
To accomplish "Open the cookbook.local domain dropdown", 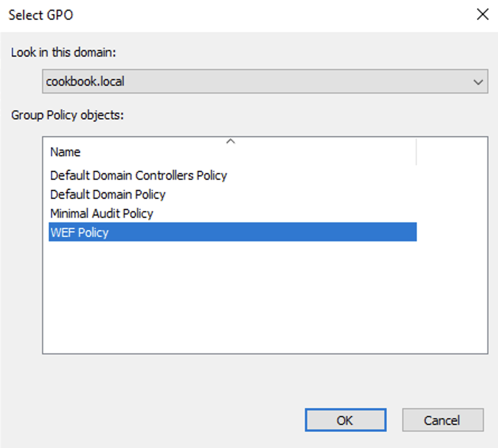I will [x=265, y=81].
